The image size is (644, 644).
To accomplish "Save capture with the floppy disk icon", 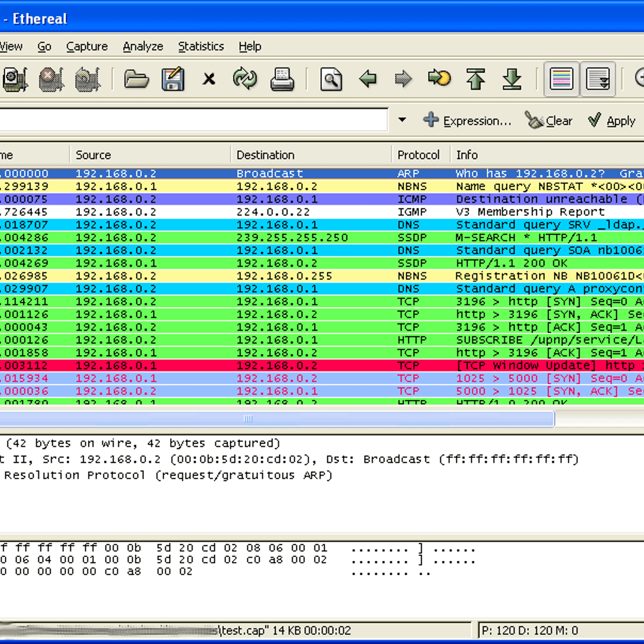I will (x=173, y=79).
